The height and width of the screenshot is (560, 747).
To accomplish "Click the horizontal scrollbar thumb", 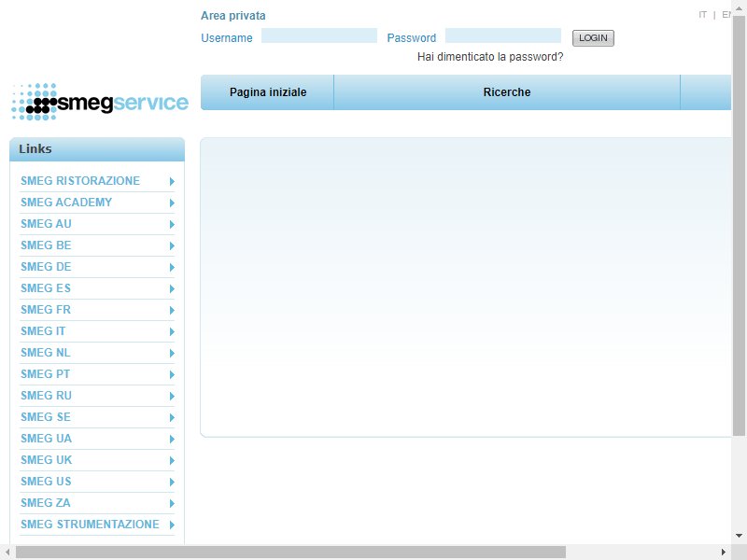I will click(290, 553).
